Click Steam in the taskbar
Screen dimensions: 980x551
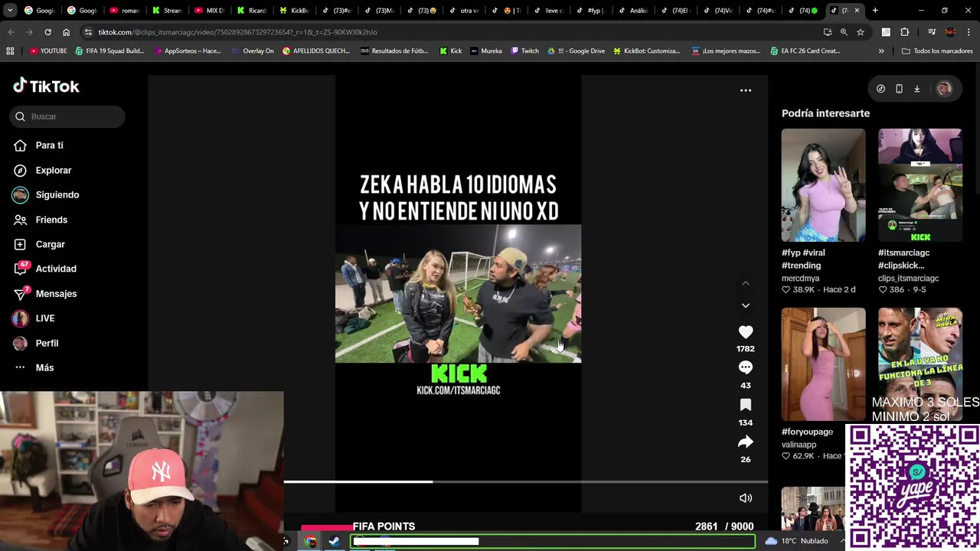pyautogui.click(x=334, y=541)
